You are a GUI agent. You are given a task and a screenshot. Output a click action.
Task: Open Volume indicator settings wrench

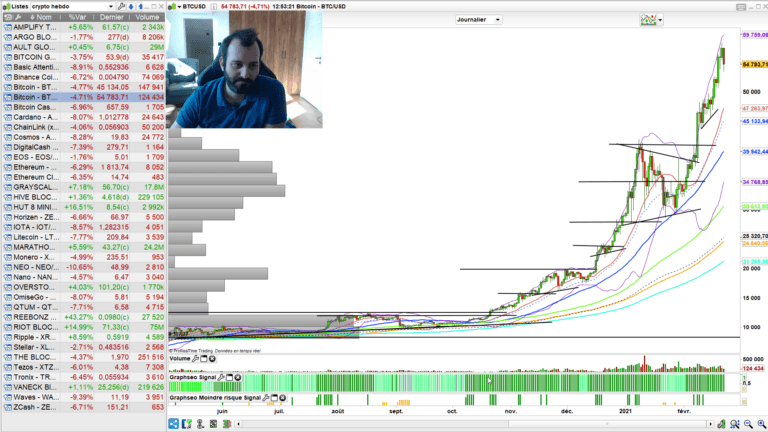196,359
